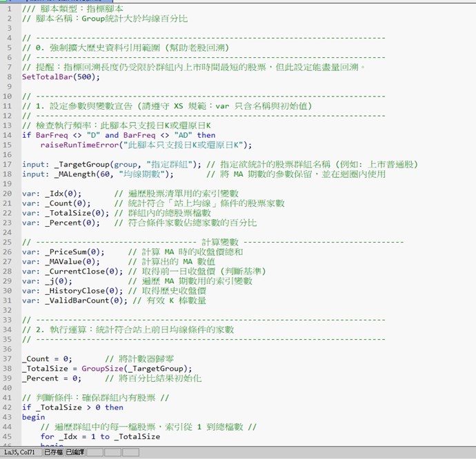Click the "for _Idx = 1 to _TotalSize" loop line
This screenshot has height=459, width=476.
100,436
